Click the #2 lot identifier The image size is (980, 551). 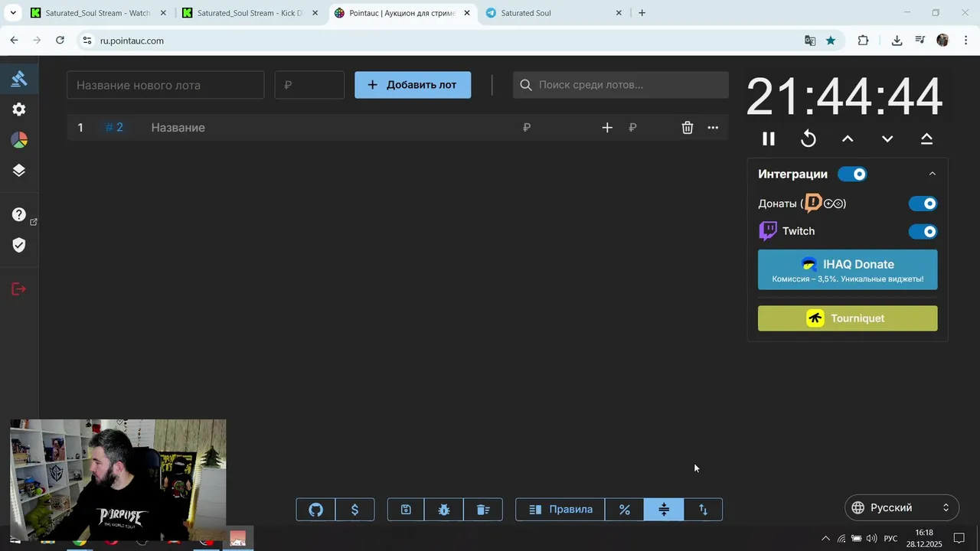[114, 128]
